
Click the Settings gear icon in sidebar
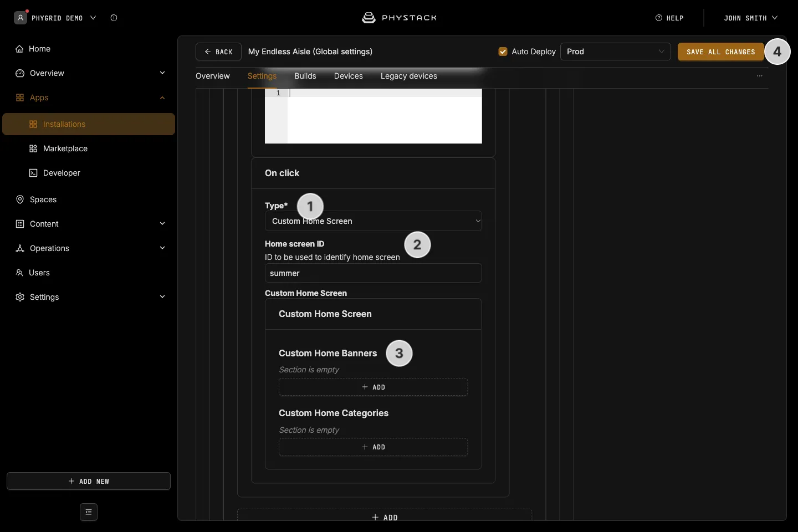pos(20,297)
